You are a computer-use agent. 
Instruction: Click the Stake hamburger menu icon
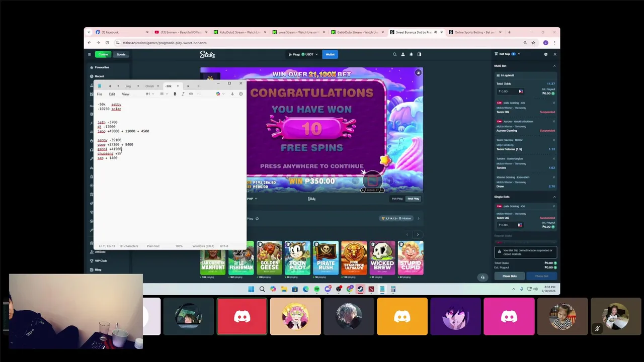click(x=89, y=54)
